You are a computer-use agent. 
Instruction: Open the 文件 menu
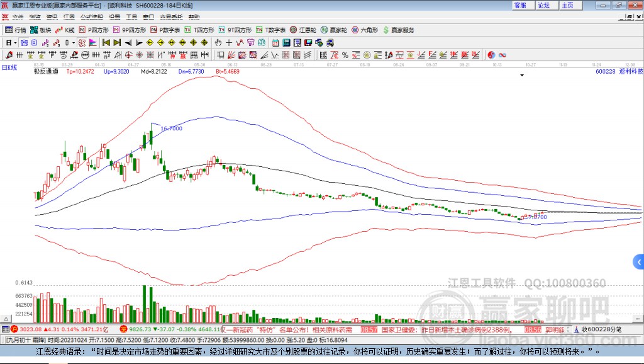click(x=18, y=17)
